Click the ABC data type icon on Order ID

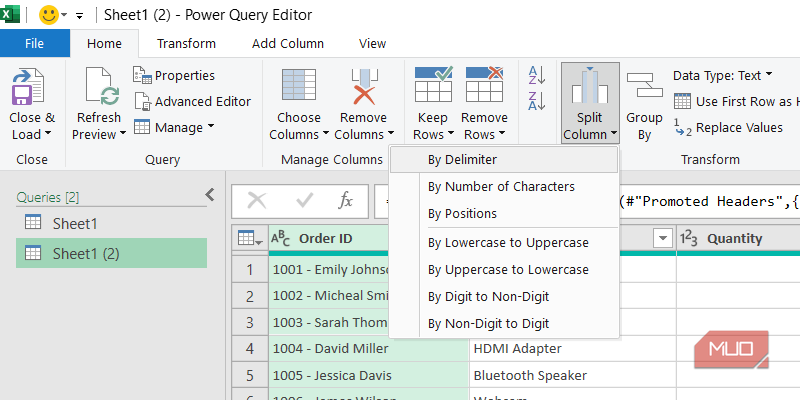[x=280, y=238]
